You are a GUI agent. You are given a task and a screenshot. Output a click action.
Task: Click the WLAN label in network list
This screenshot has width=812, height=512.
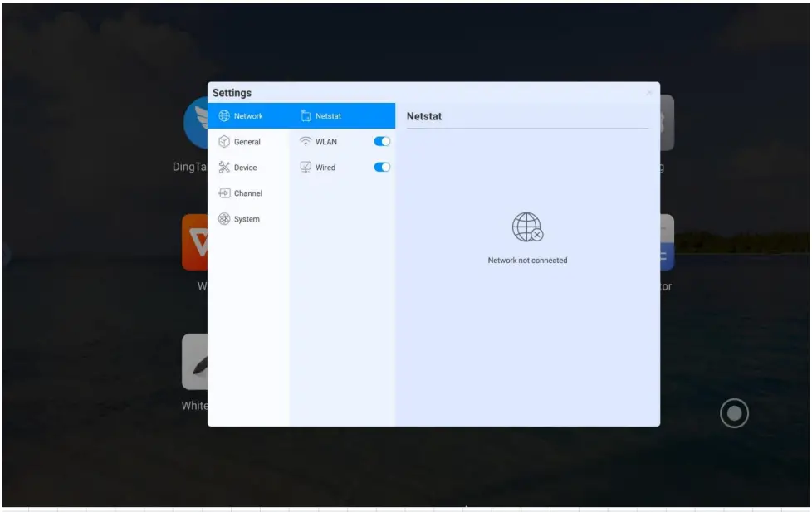pos(326,142)
